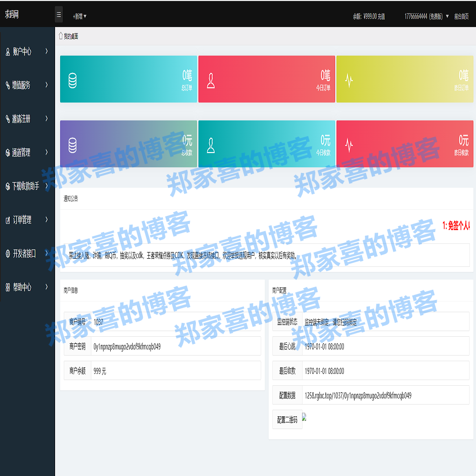Viewport: 476px width, 476px height.
Task: Click the 配置二维码 QR code button
Action: click(287, 419)
